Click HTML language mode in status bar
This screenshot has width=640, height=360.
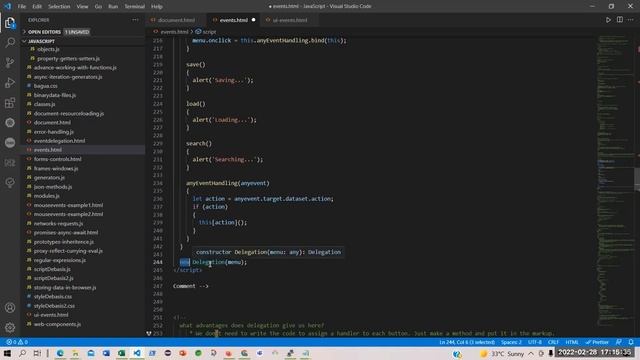pos(572,342)
